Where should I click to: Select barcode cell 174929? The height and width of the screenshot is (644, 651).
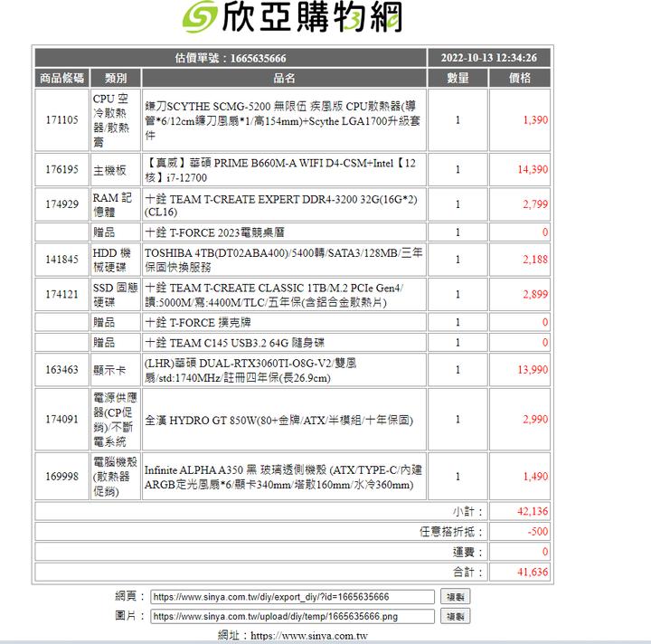61,204
